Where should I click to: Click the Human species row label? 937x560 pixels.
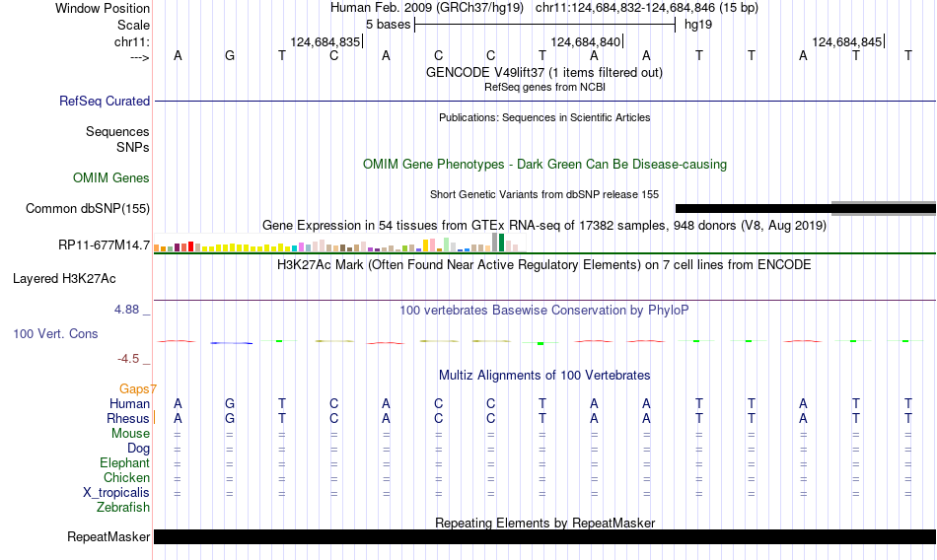point(129,404)
